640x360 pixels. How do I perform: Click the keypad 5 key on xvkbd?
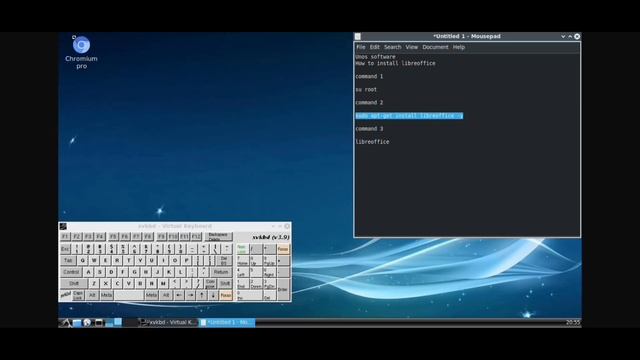(256, 272)
